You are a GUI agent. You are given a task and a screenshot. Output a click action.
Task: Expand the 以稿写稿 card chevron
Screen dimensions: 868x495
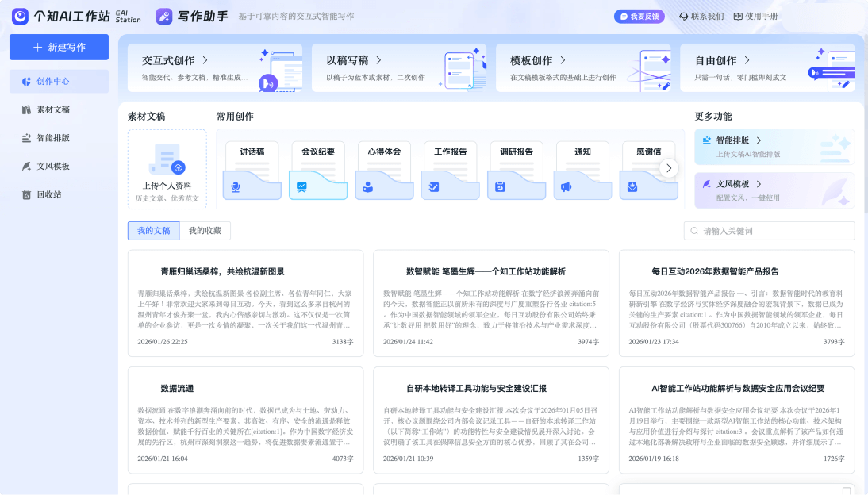379,60
